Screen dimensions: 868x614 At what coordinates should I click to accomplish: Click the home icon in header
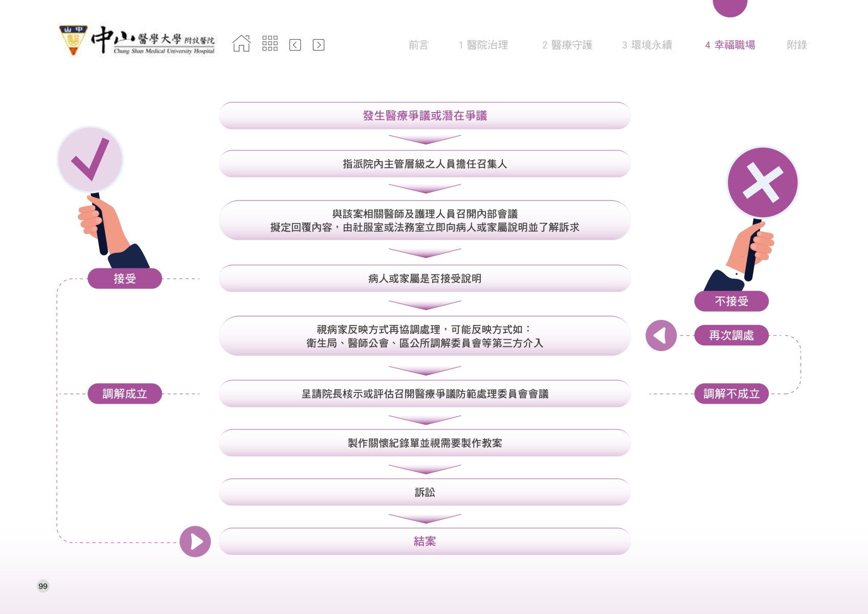[x=241, y=44]
